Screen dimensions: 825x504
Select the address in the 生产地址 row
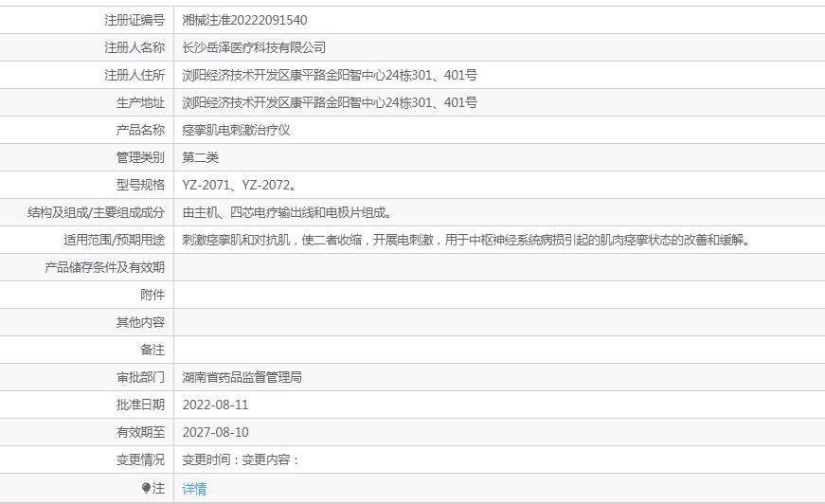330,102
